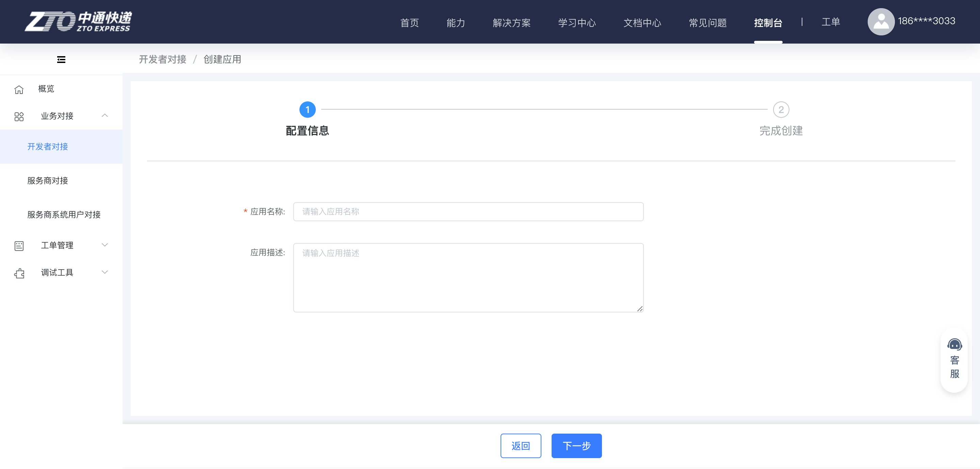Open 常见问题 in top navigation
The image size is (980, 469).
tap(708, 23)
